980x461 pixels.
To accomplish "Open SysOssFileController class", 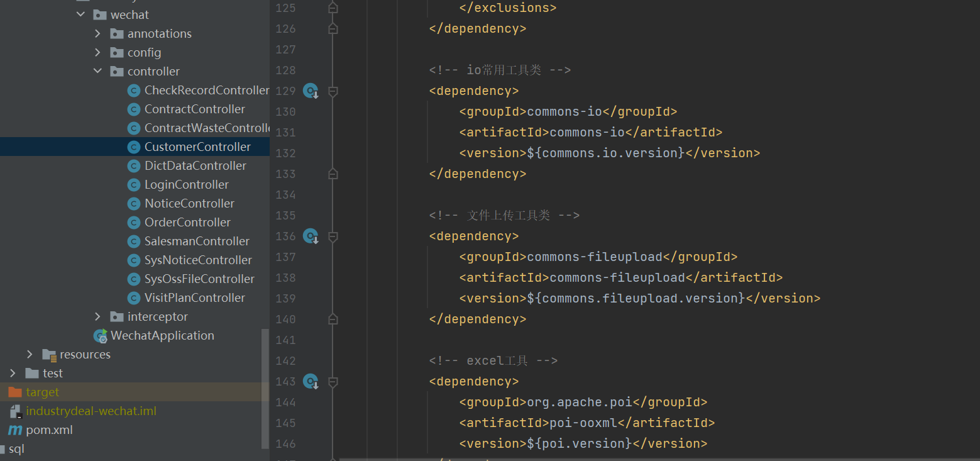I will (199, 279).
